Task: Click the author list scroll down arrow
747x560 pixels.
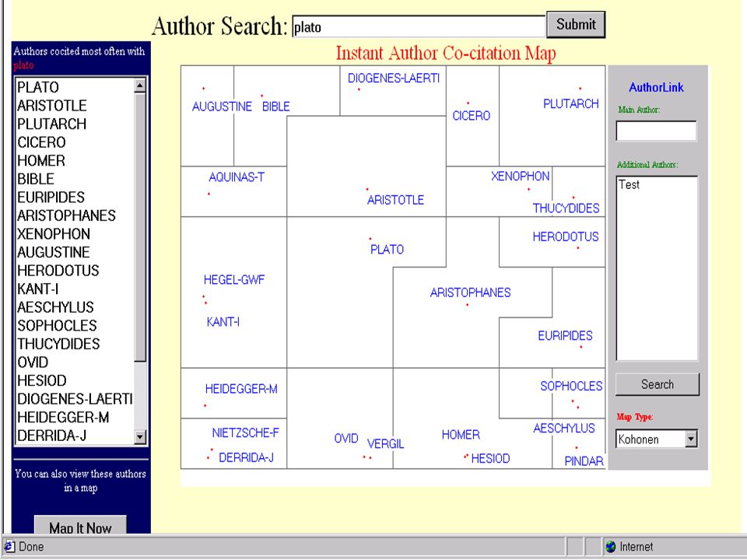Action: [139, 436]
